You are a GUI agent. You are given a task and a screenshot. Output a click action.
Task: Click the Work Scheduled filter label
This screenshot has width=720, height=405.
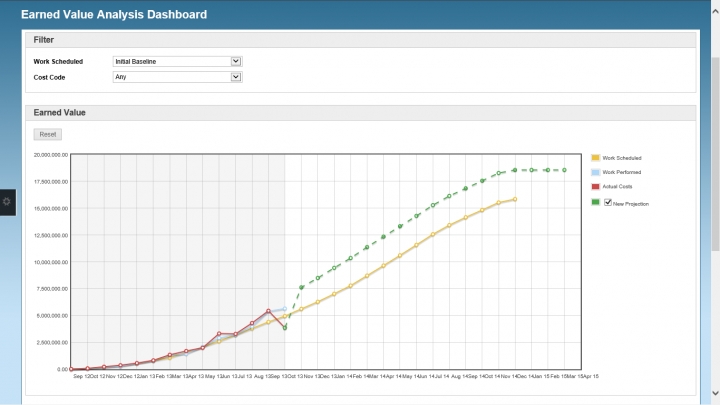[x=58, y=62]
